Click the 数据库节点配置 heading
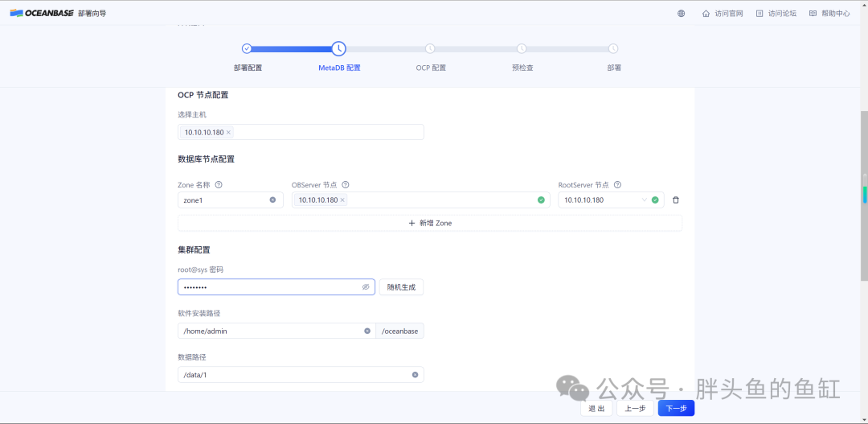868x424 pixels. coord(206,159)
